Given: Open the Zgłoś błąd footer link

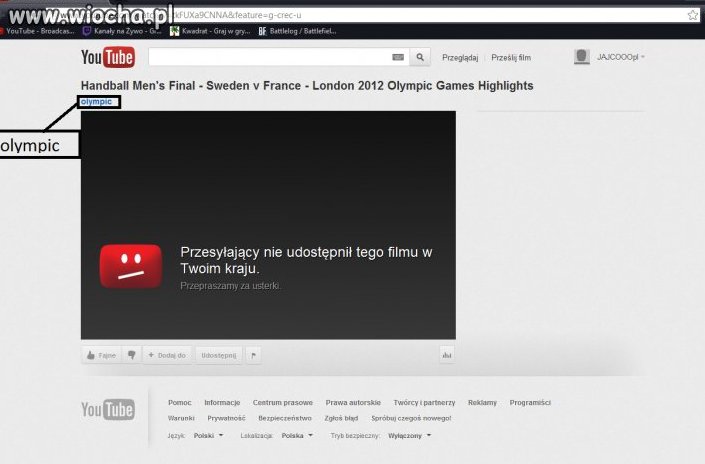Looking at the screenshot, I should point(341,418).
